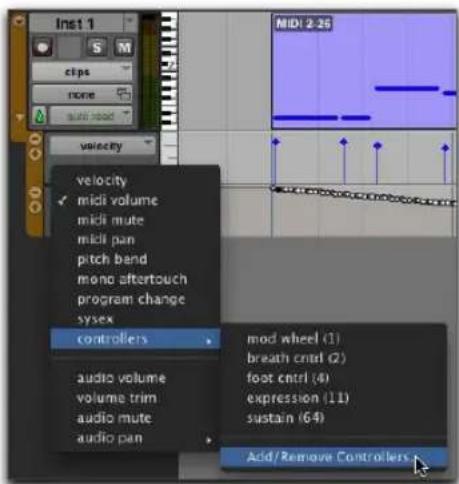
Task: Click the third velocity stalk diamond
Action: pyautogui.click(x=377, y=146)
